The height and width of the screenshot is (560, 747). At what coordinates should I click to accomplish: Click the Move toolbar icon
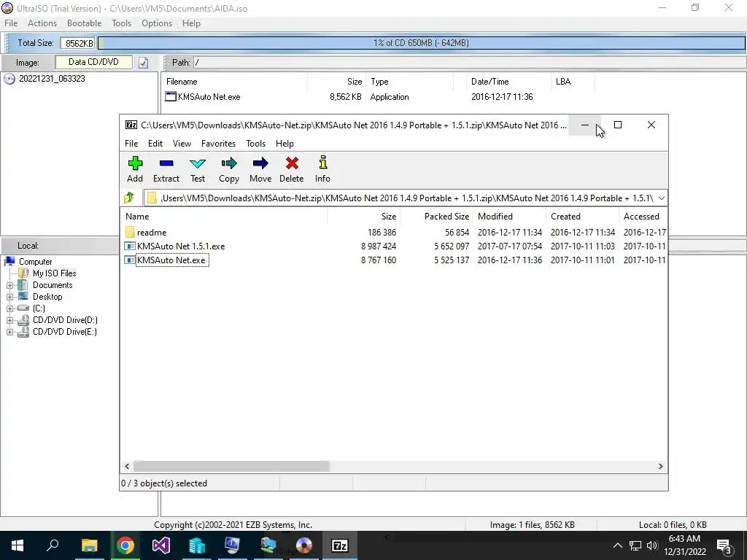click(260, 163)
